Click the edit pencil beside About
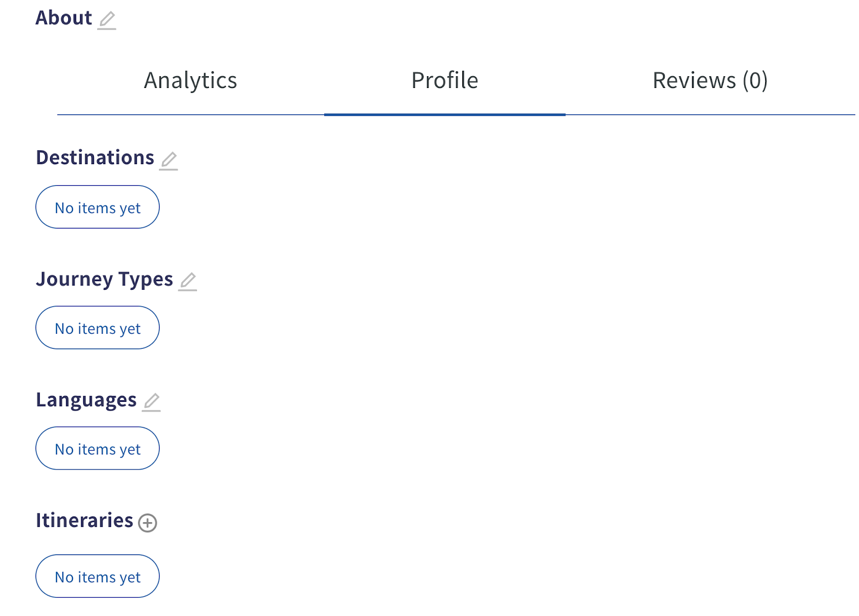859x616 pixels. click(x=107, y=20)
